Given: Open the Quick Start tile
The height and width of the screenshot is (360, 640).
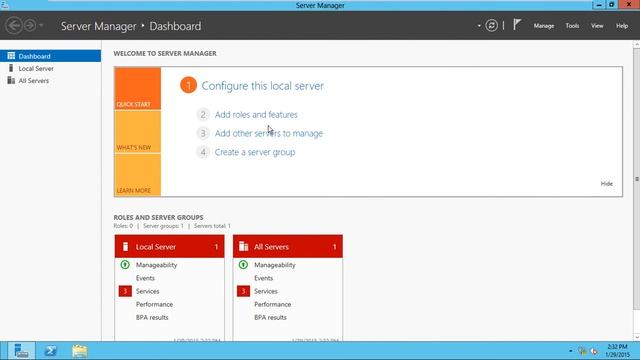Looking at the screenshot, I should pyautogui.click(x=138, y=89).
